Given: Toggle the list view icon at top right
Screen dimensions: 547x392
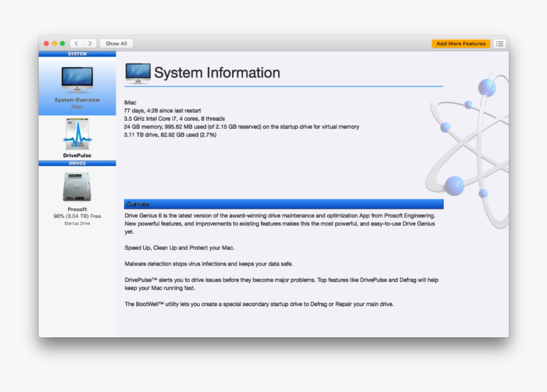Looking at the screenshot, I should (x=499, y=44).
